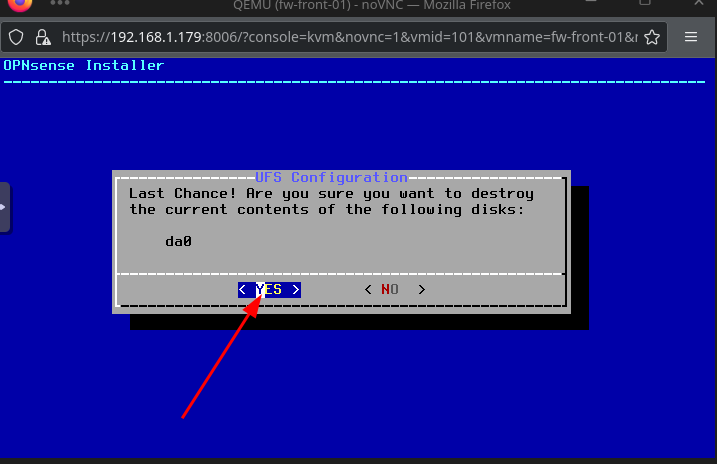Screen dimensions: 717x464
Task: Click the padlock site security warning icon
Action: 43,37
